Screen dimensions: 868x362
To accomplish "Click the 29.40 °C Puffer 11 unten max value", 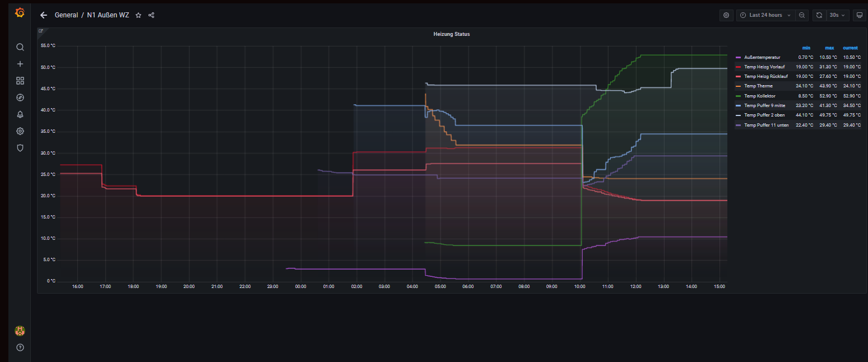I will click(828, 125).
